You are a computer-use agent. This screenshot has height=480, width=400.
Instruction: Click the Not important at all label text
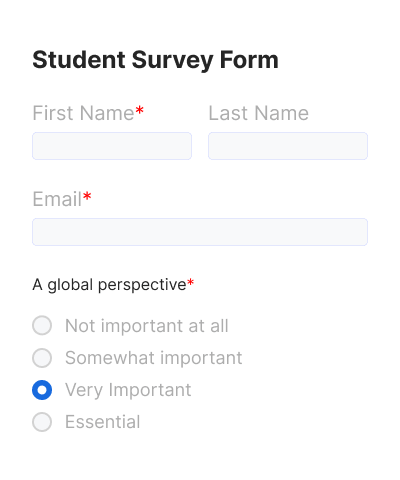coord(147,326)
